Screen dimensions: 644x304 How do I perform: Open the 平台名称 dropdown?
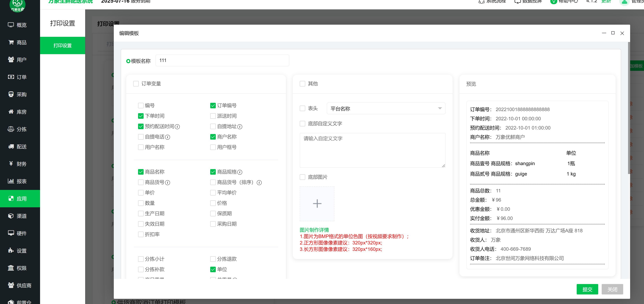pos(386,109)
